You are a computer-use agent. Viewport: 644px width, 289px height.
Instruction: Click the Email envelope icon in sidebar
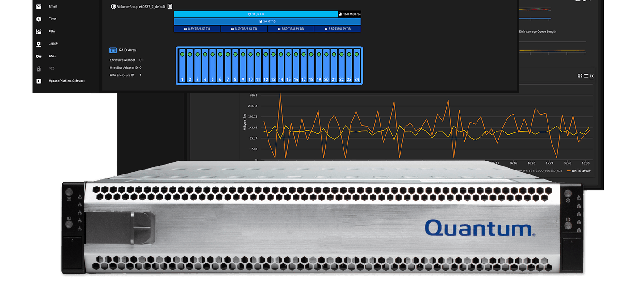(39, 7)
